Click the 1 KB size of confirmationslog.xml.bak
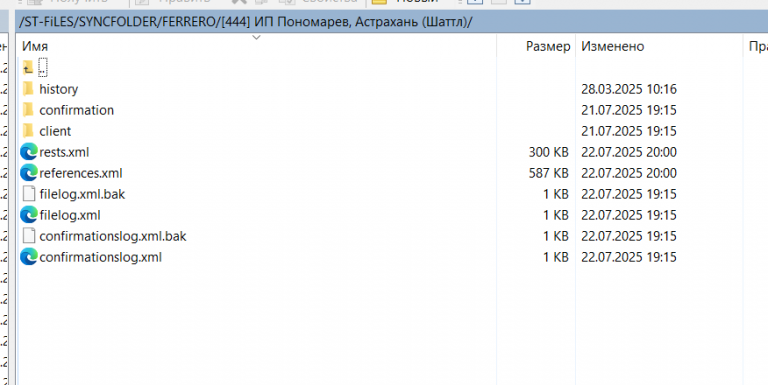Viewport: 768px width, 385px height. (556, 237)
